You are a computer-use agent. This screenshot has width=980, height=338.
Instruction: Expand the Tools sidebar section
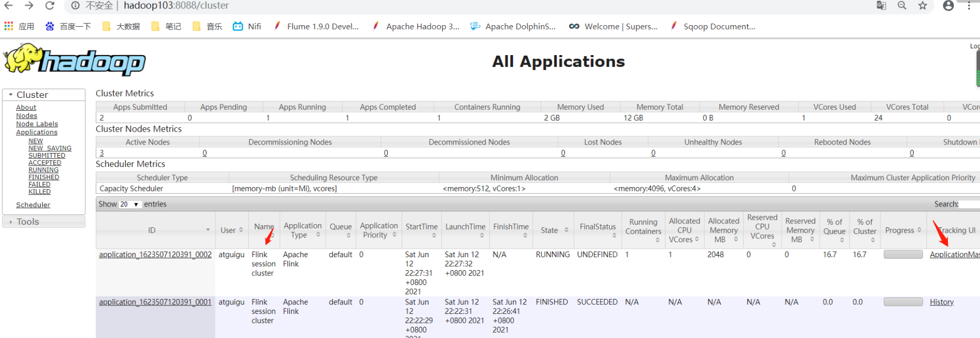[43, 221]
